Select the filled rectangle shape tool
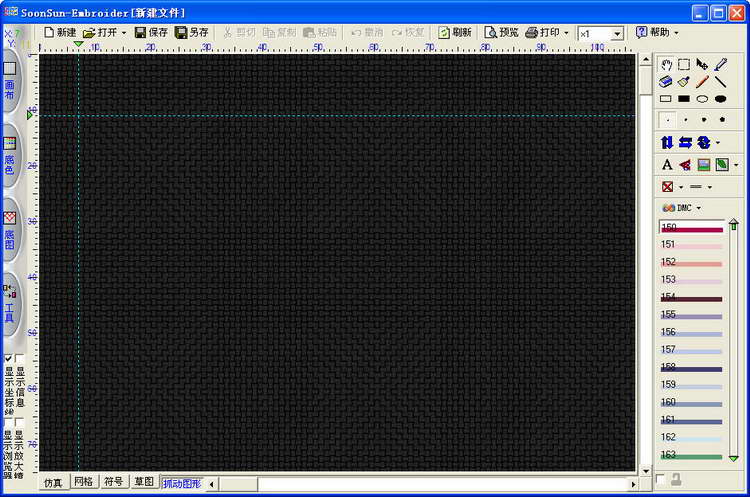The height and width of the screenshot is (497, 750). point(684,99)
